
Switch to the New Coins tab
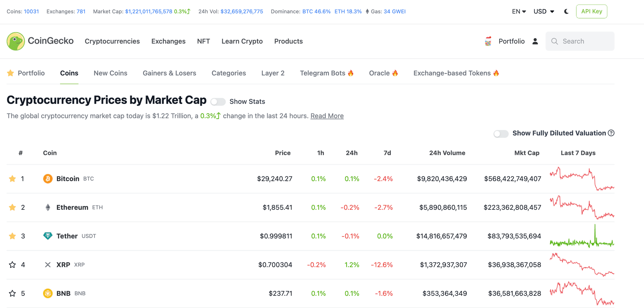[x=110, y=73]
